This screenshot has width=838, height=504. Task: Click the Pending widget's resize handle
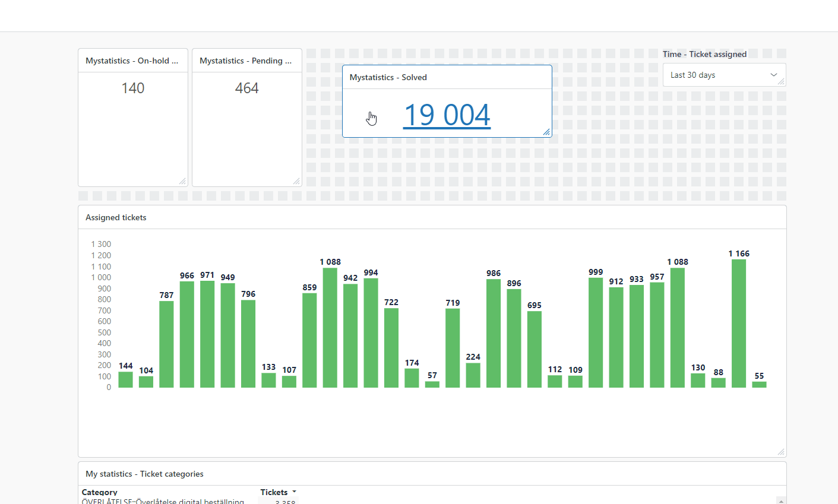pos(296,181)
